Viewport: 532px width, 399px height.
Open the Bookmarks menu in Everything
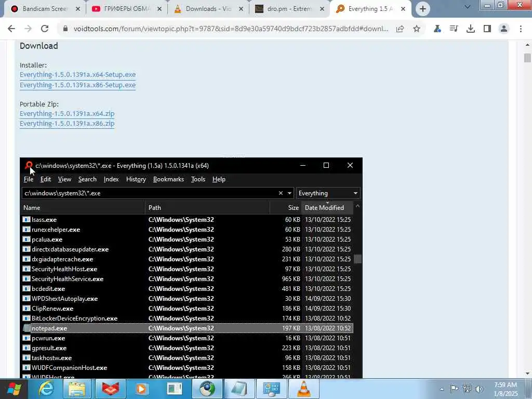(x=168, y=179)
